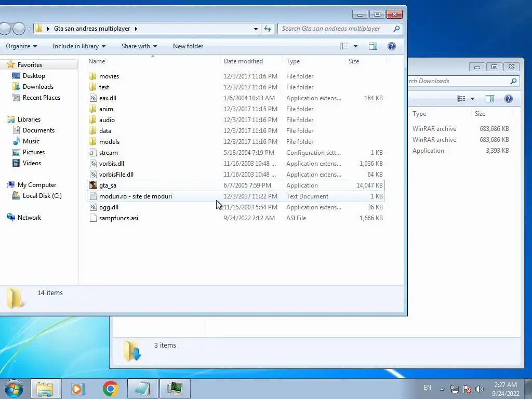Screen dimensions: 532x399
Task: Open the audio folder
Action: coord(107,120)
